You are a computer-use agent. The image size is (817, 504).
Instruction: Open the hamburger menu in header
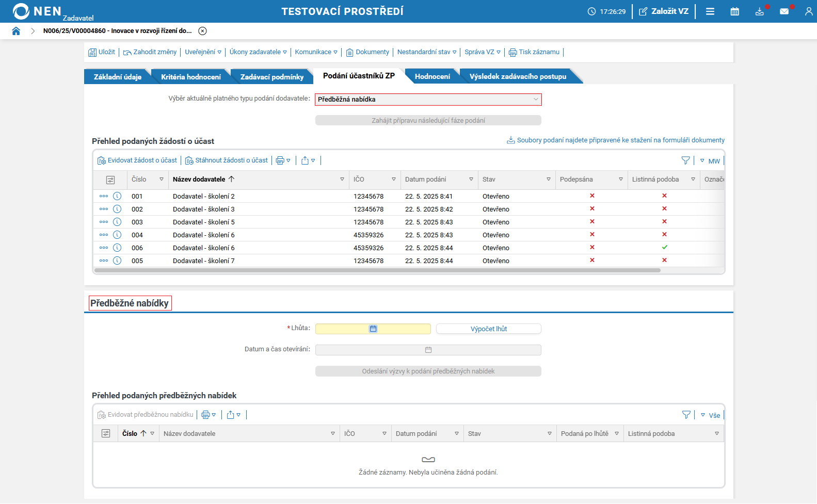coord(710,11)
